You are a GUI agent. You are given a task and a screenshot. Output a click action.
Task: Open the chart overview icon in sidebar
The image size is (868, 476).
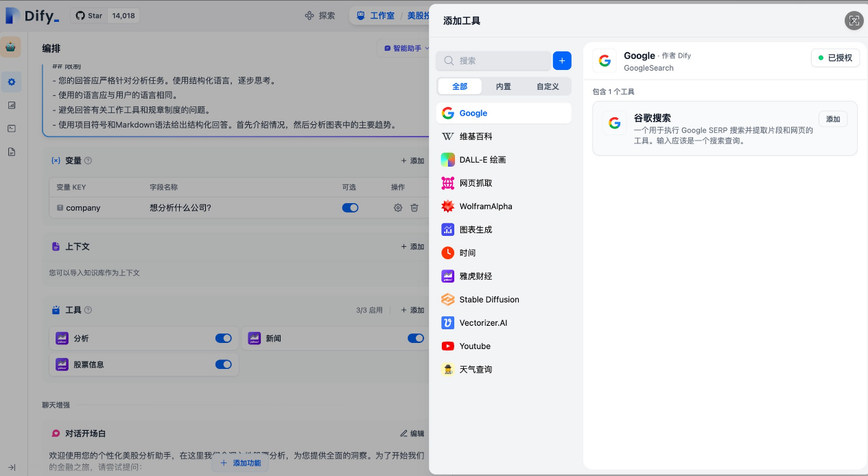12,105
